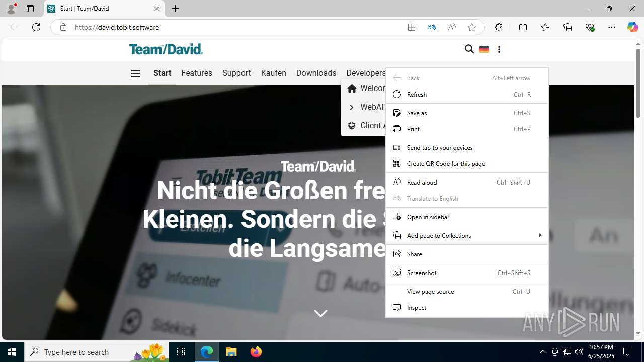The image size is (644, 362).
Task: Open Task View on taskbar
Action: [181, 352]
